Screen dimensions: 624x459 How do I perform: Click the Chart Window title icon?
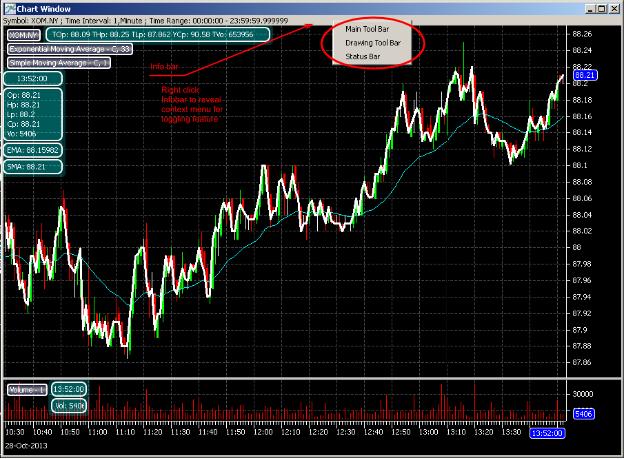click(9, 7)
